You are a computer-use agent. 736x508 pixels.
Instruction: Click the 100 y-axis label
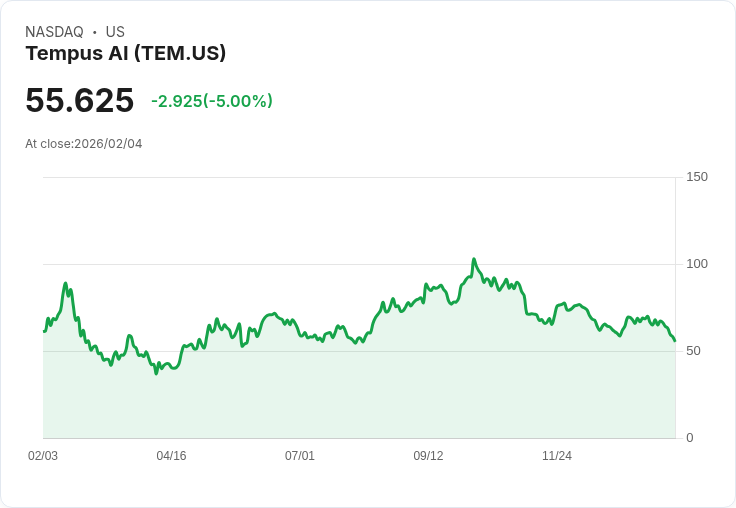(697, 264)
